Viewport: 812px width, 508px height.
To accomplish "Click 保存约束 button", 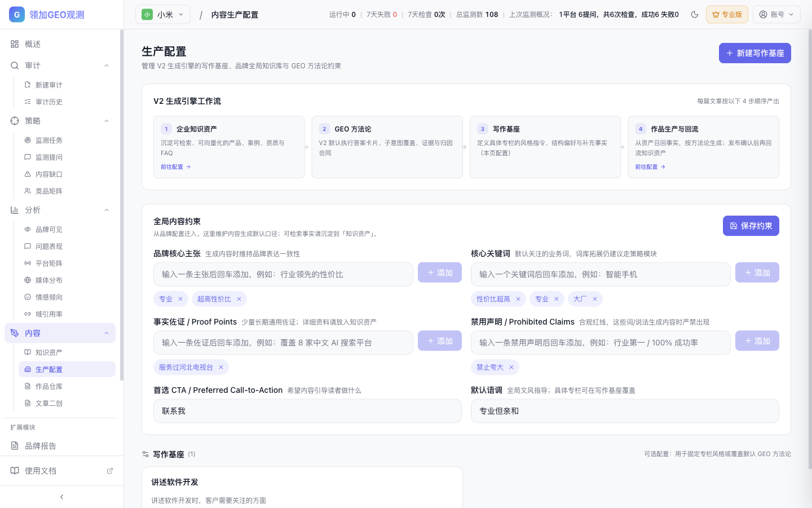I will 751,226.
